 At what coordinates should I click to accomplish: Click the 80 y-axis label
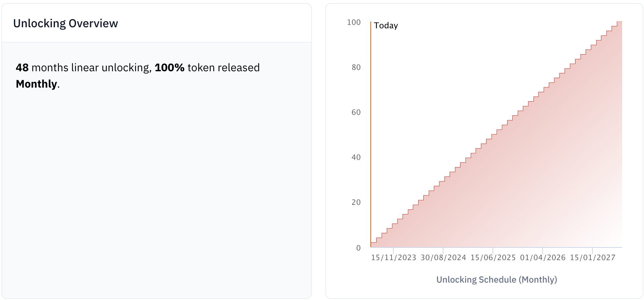click(x=356, y=67)
